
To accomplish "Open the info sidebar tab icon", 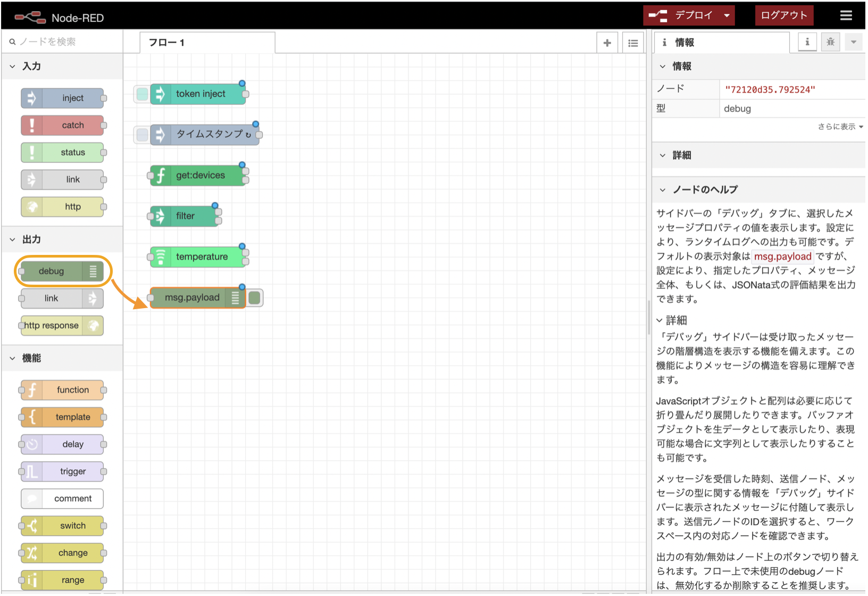I will point(807,42).
